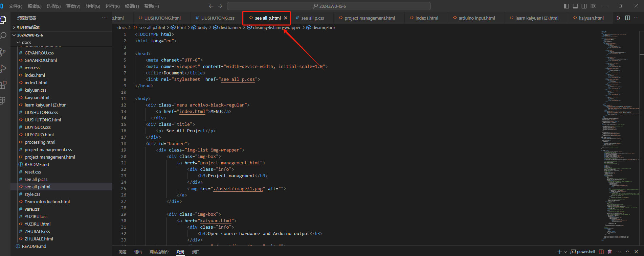644x256 pixels.
Task: Open the Explorer view in activity bar
Action: [x=3, y=20]
